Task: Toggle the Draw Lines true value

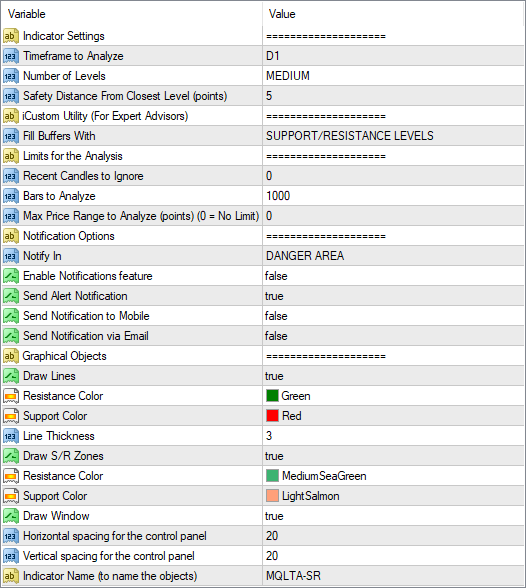Action: (x=393, y=376)
